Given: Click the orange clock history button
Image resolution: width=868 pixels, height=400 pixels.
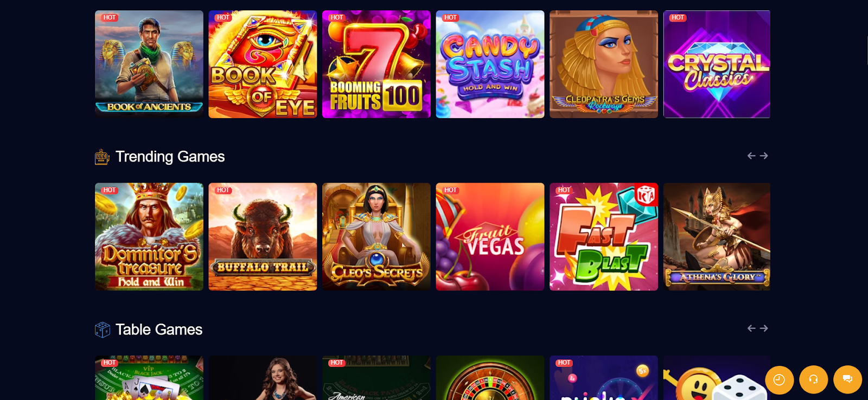Looking at the screenshot, I should click(779, 379).
